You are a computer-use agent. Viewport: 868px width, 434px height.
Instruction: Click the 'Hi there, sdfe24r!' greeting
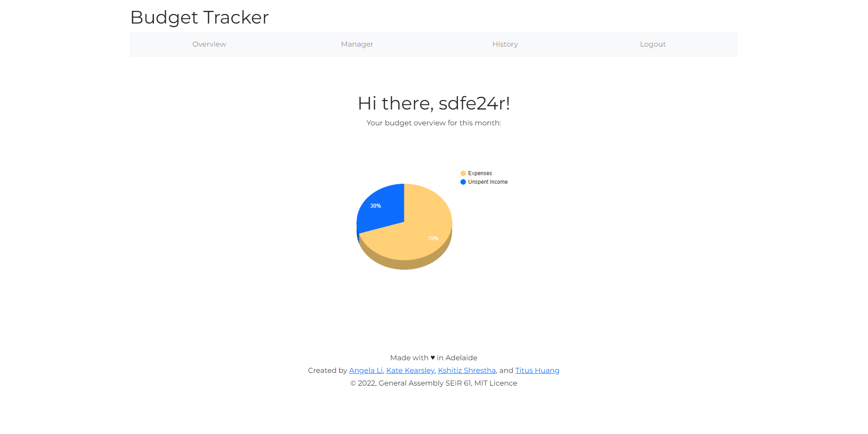[433, 103]
